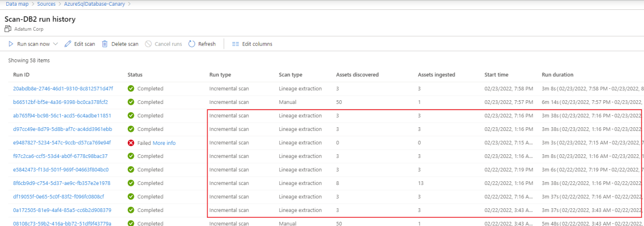Open run ID starting with b66512bf

coord(60,102)
